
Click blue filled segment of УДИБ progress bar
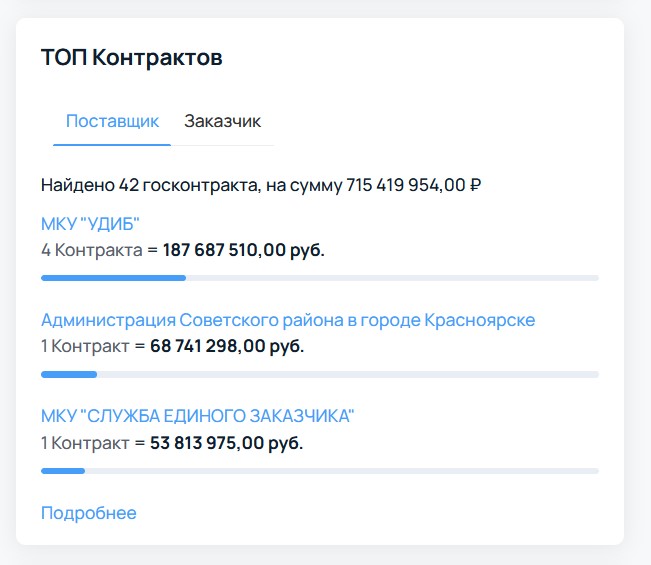pos(113,278)
